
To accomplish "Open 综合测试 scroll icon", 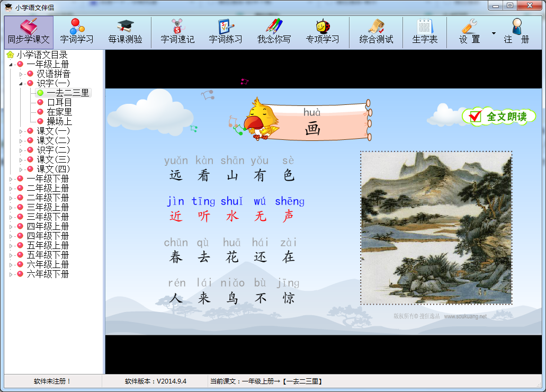I will 376,32.
